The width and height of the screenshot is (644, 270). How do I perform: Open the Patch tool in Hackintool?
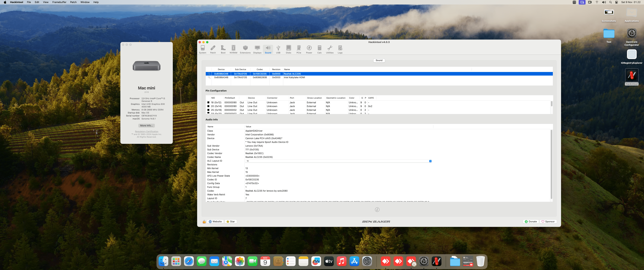coord(213,49)
